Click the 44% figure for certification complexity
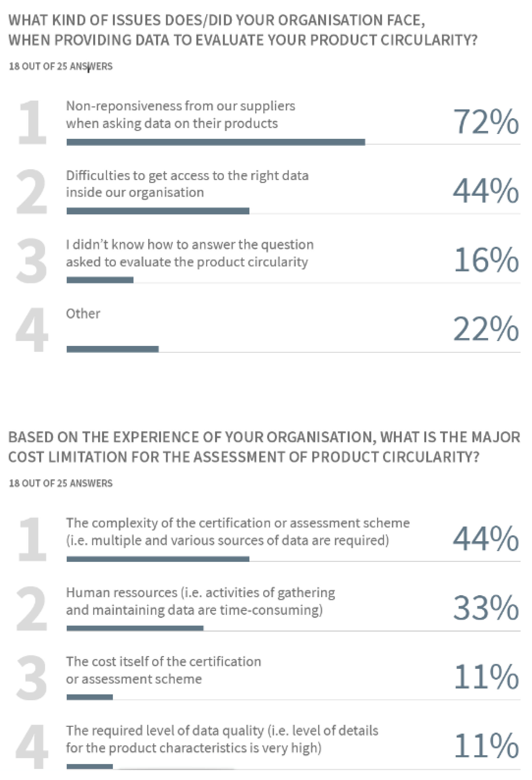 [x=485, y=538]
